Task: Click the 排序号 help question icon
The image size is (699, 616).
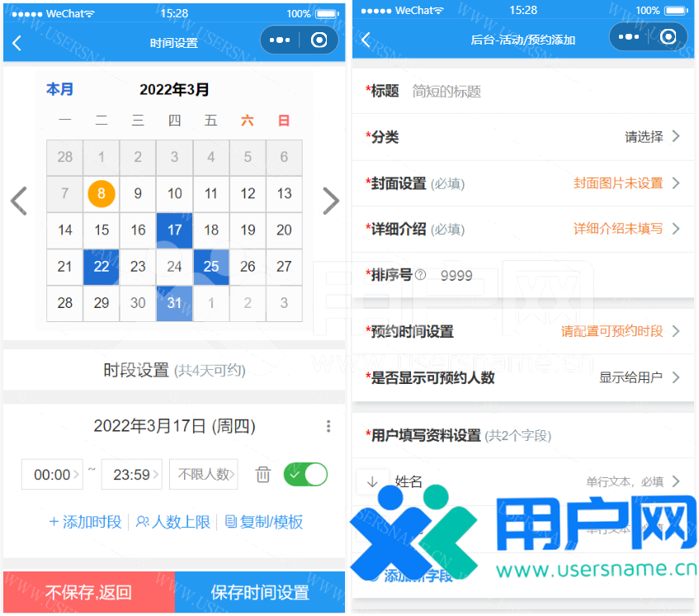Action: [x=421, y=275]
